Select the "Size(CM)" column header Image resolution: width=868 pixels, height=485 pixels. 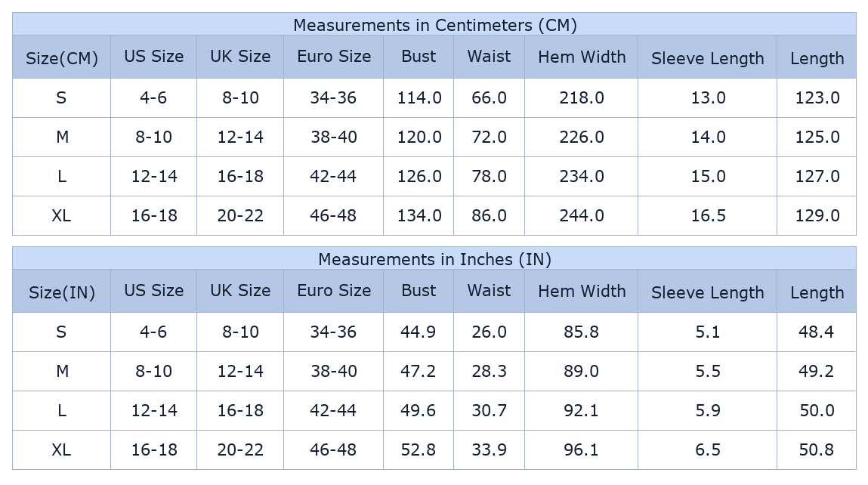62,58
